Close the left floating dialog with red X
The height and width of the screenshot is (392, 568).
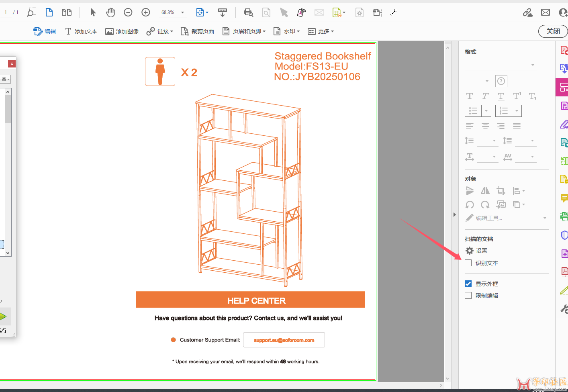(12, 63)
